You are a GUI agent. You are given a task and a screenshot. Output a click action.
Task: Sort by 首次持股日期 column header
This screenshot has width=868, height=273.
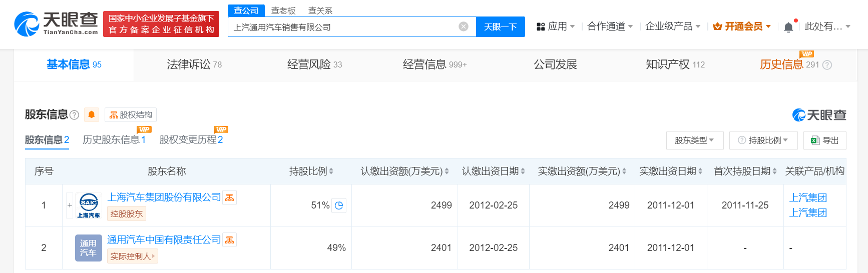(745, 171)
